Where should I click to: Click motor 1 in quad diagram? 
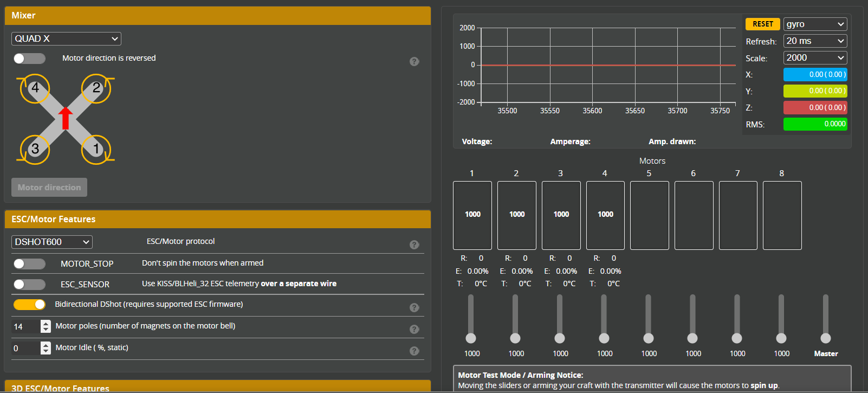[96, 149]
